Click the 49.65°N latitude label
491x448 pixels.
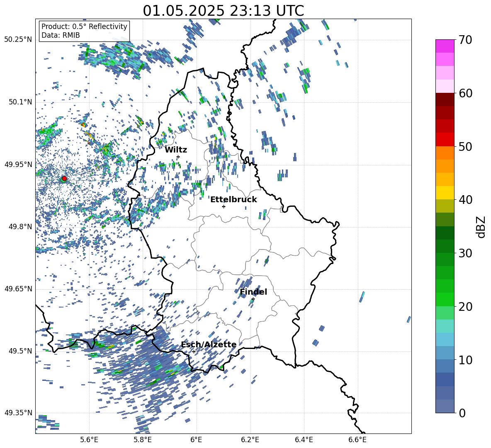(18, 288)
